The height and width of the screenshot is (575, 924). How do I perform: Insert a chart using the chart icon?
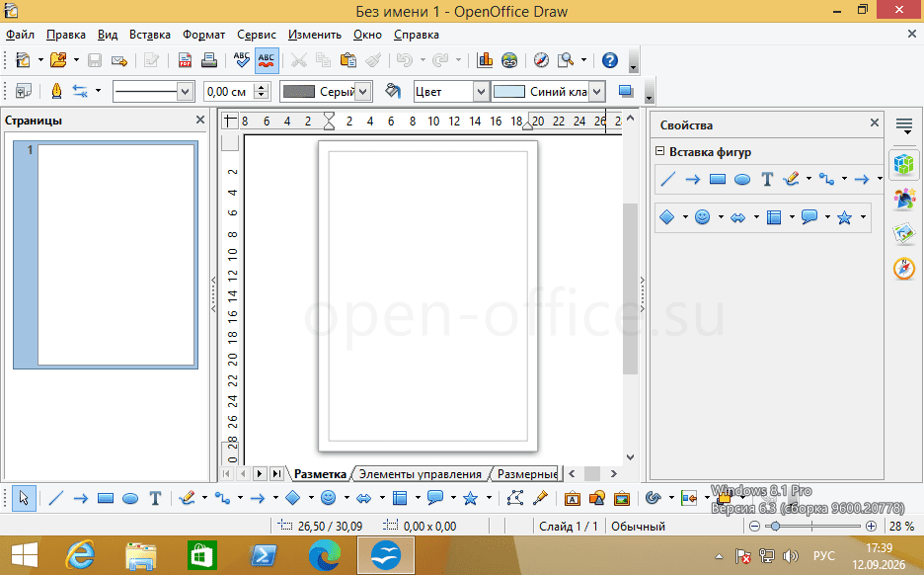[485, 60]
